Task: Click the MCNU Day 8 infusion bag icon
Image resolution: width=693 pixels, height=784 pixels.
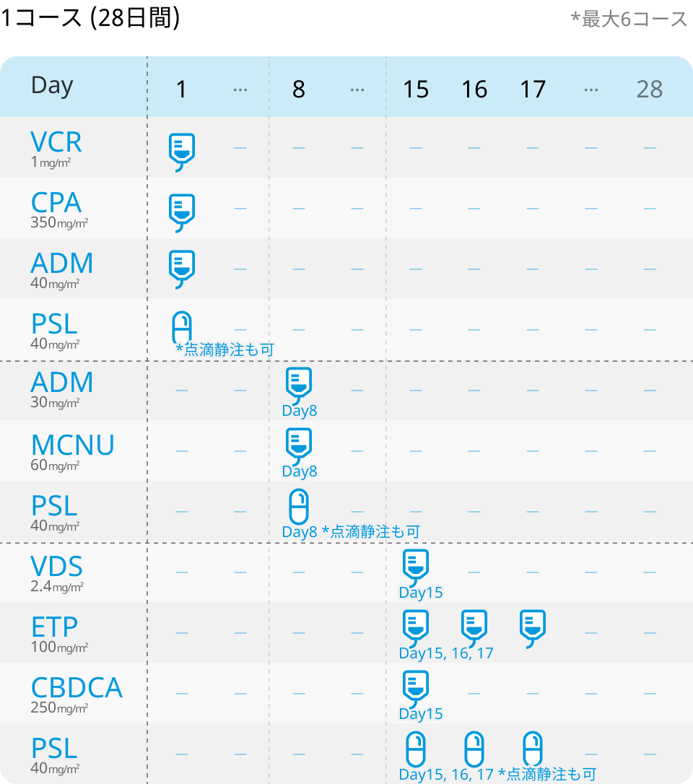Action: point(299,446)
